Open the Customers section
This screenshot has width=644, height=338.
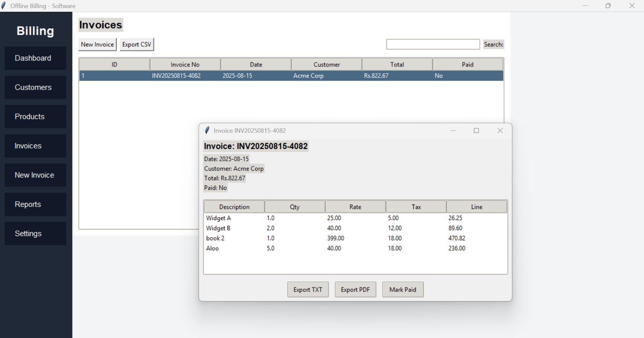33,87
